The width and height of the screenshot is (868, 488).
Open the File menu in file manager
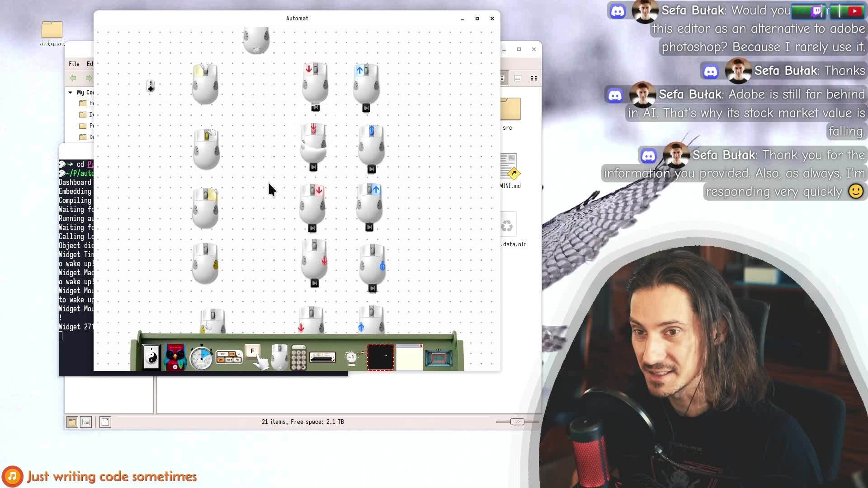tap(74, 64)
